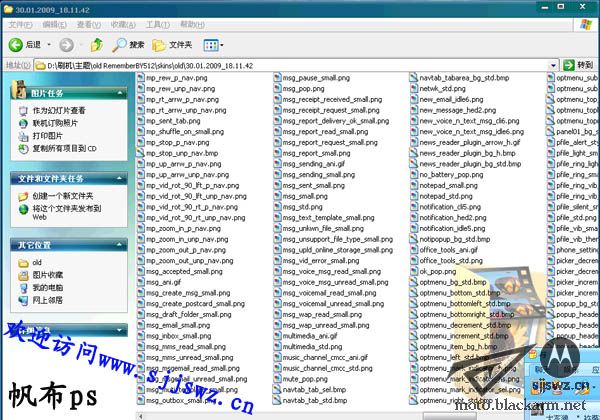The width and height of the screenshot is (600, 420).
Task: Click the Forward arrow toolbar button
Action: click(66, 44)
